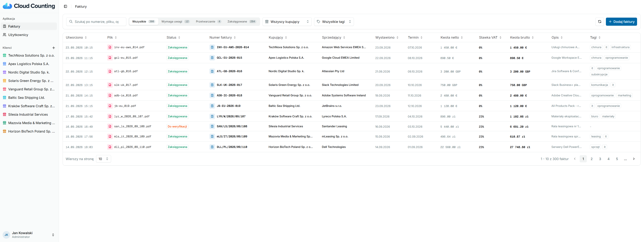Add a new client with plus icon

click(x=53, y=48)
